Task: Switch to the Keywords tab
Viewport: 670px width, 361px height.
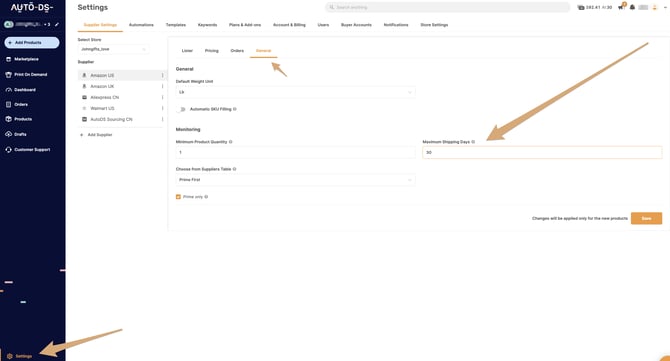Action: (x=207, y=25)
